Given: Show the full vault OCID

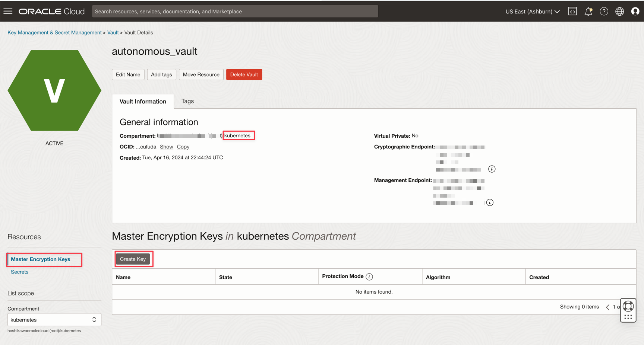Looking at the screenshot, I should click(x=167, y=147).
